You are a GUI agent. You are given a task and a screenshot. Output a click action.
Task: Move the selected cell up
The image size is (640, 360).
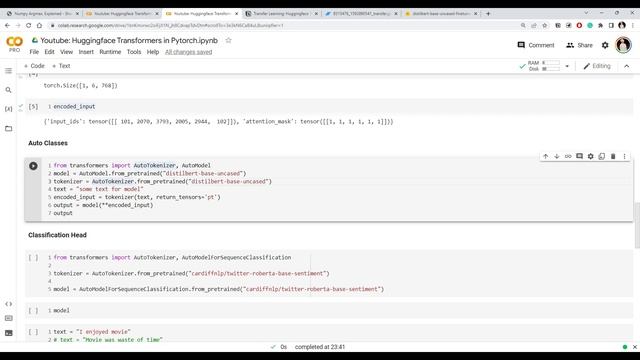(546, 156)
